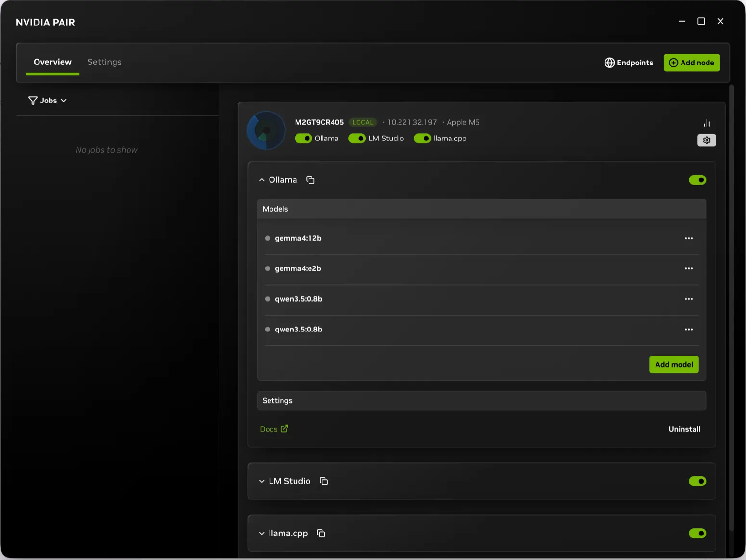Click the IP address 10.221.32.197

click(412, 122)
